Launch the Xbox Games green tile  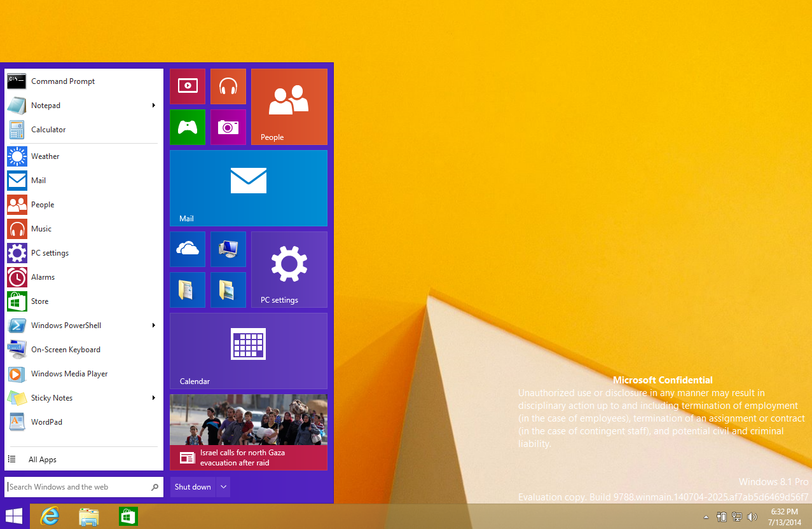188,127
